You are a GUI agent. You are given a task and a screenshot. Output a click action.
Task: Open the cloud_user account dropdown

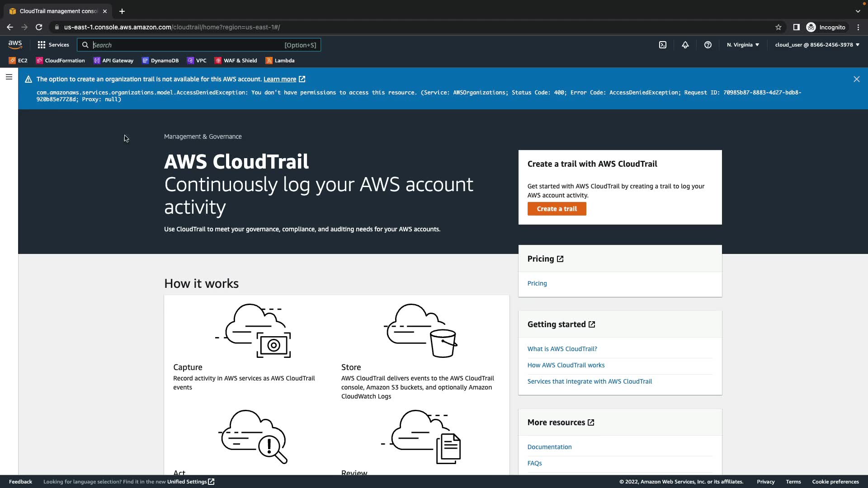coord(817,45)
